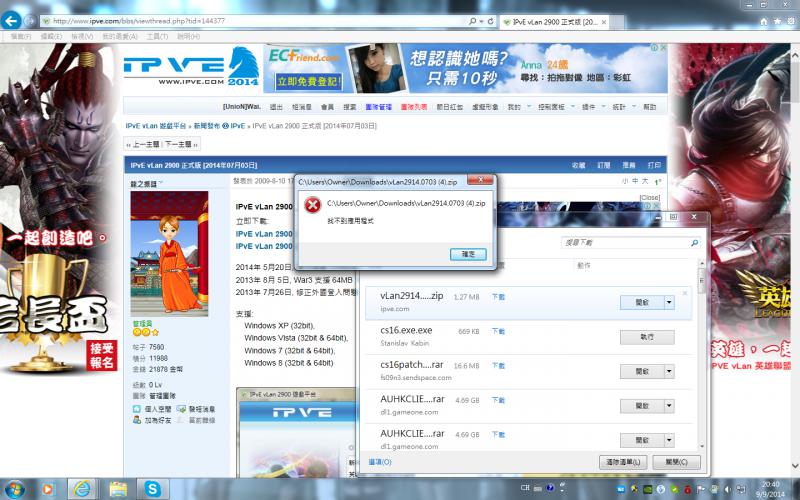The image size is (800, 500).
Task: Click the IPVE 2014 site logo
Action: coord(192,67)
